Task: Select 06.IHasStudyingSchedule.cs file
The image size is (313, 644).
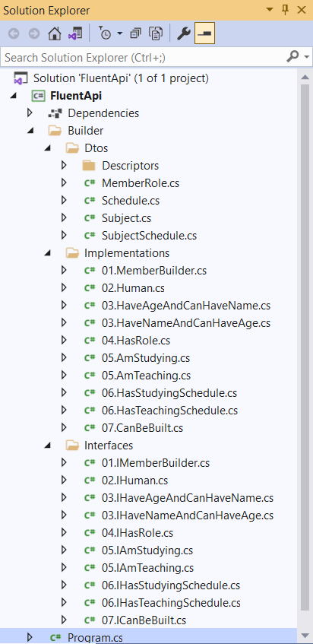Action: tap(171, 585)
